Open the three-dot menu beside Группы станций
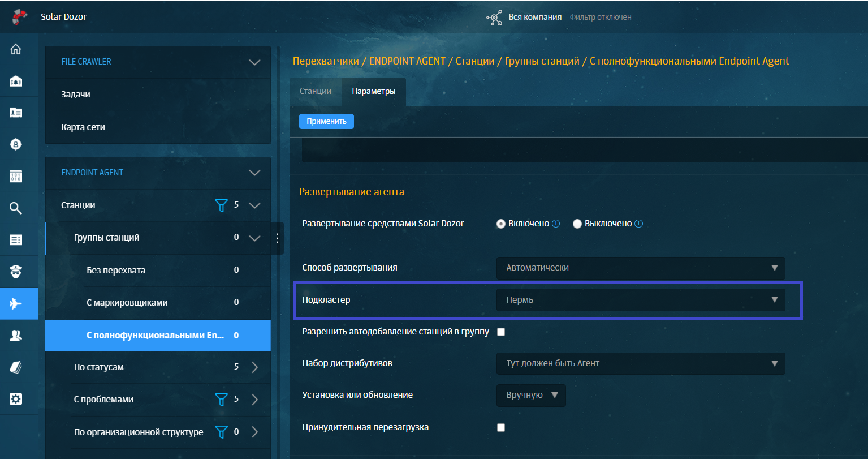The height and width of the screenshot is (459, 868). coord(277,238)
